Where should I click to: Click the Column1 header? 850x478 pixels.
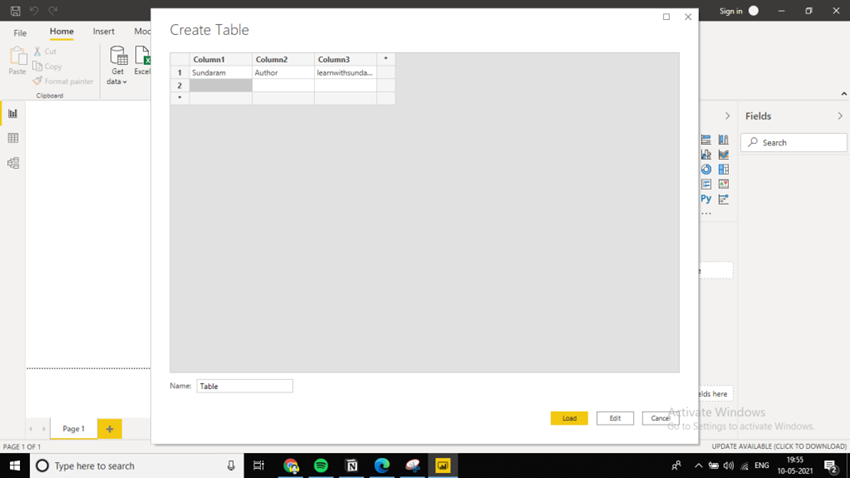tap(221, 59)
